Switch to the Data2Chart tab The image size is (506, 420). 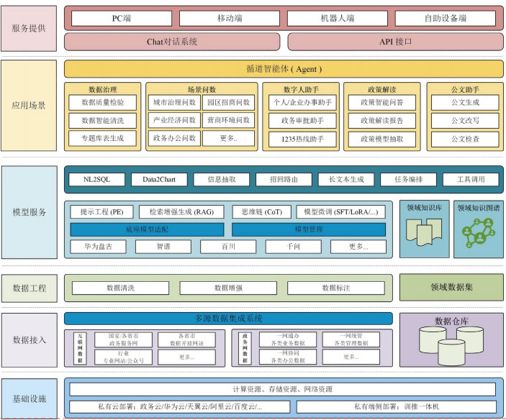coord(159,179)
